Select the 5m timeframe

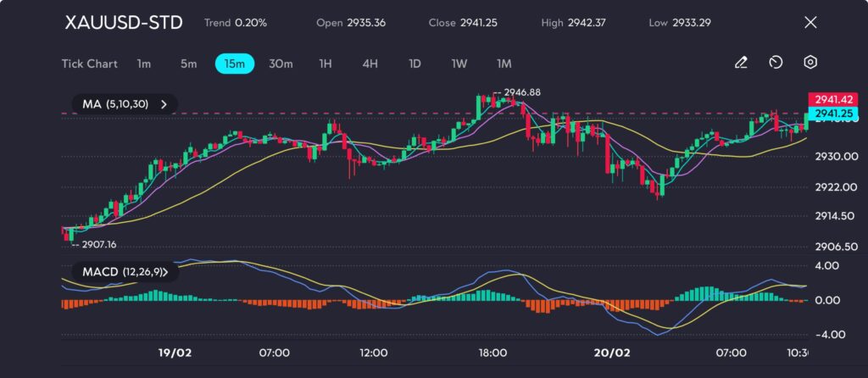pyautogui.click(x=188, y=64)
